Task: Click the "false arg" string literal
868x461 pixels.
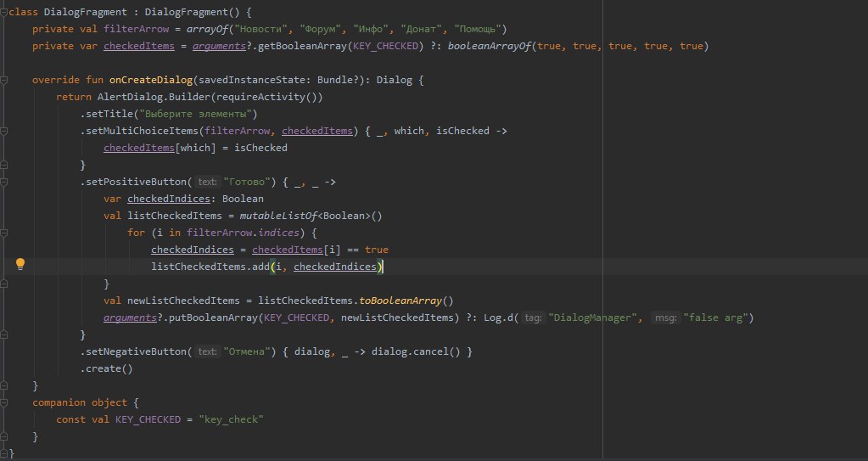Action: point(715,318)
